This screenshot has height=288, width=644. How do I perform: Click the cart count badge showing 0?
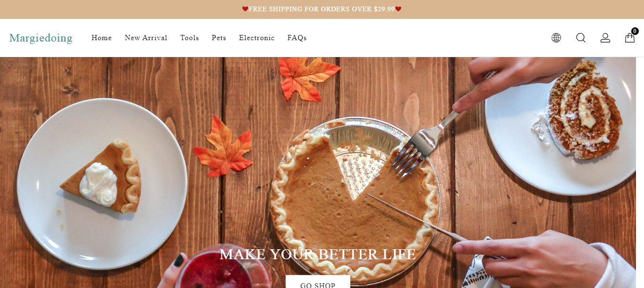[x=635, y=31]
